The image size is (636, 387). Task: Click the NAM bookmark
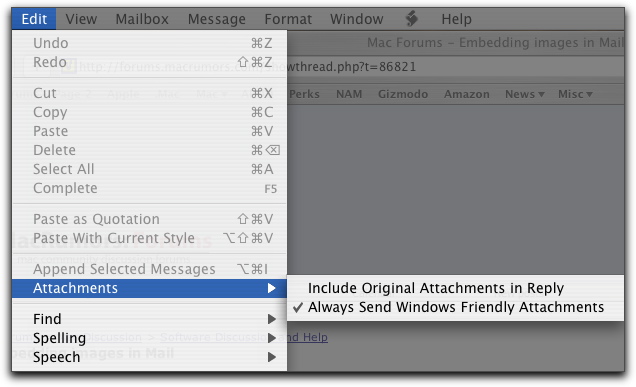coord(349,94)
